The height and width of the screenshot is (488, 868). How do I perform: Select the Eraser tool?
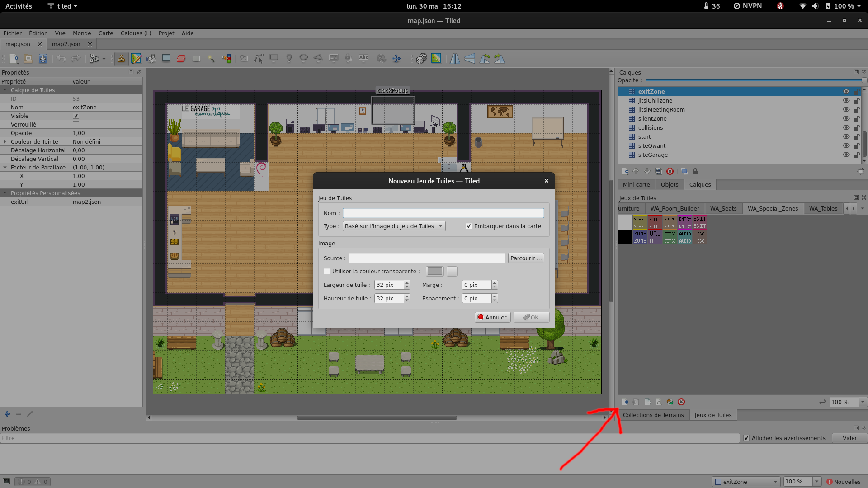[181, 59]
